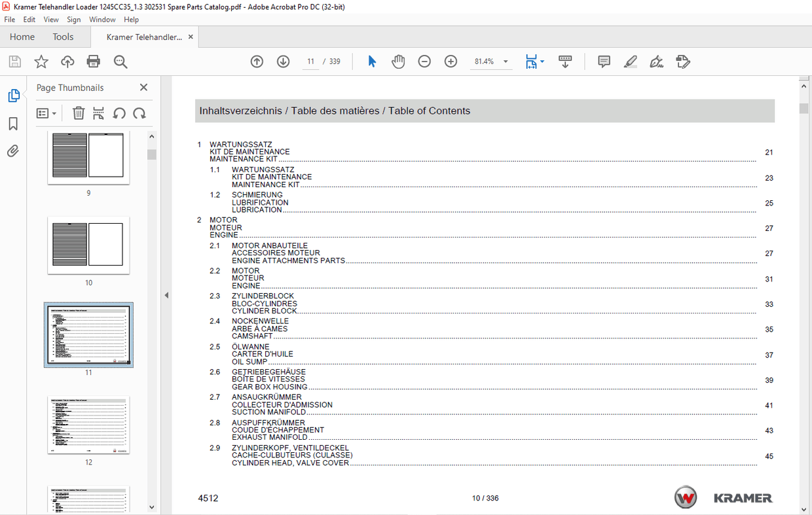Screen dimensions: 812x515
Task: Open the Bookmarks panel
Action: 13,123
